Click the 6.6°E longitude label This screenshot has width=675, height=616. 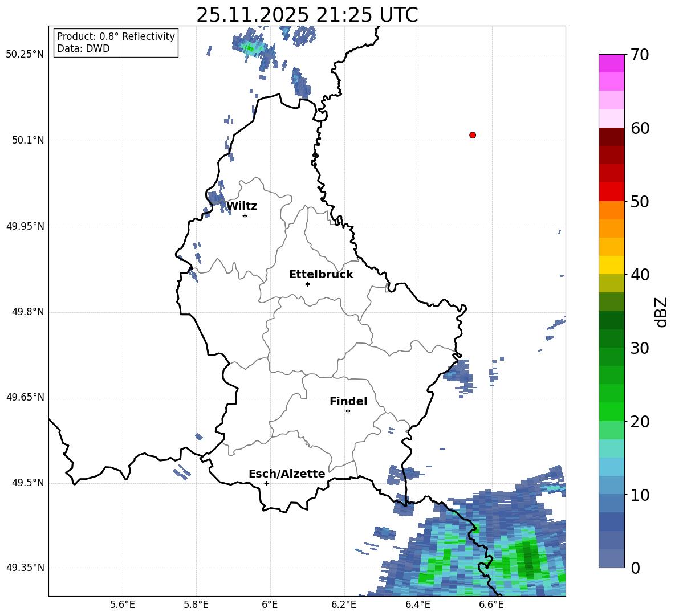pos(491,605)
